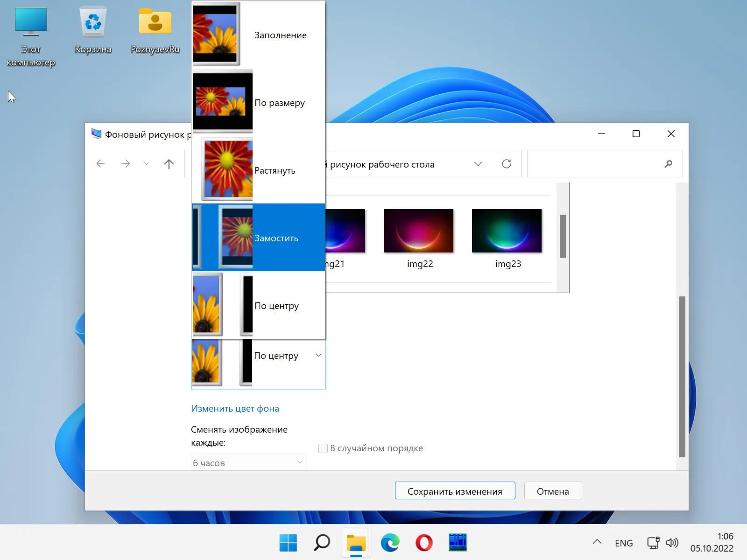Pick the Растянуть option
This screenshot has height=560, width=747.
[258, 170]
